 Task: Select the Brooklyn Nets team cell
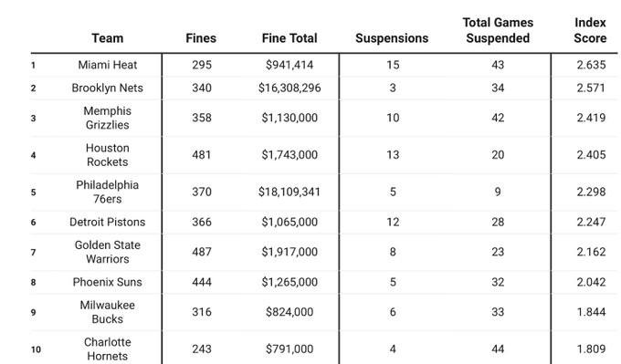108,88
